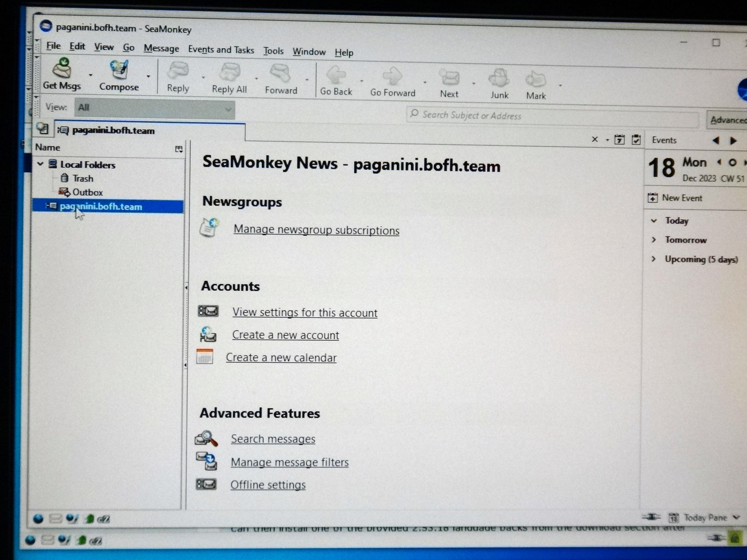Click the Next message toolbar icon
The image size is (747, 560).
click(449, 83)
